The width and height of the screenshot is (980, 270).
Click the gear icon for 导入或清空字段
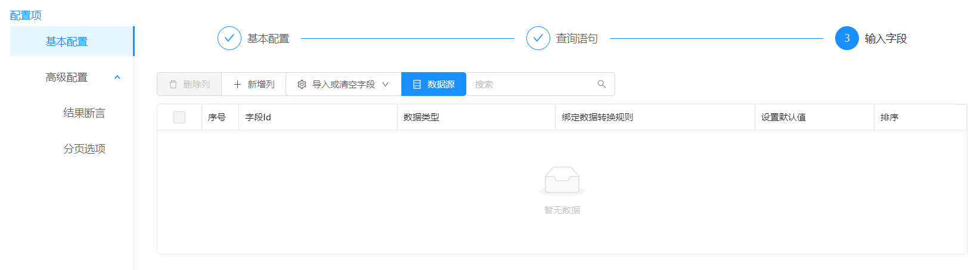pyautogui.click(x=302, y=85)
